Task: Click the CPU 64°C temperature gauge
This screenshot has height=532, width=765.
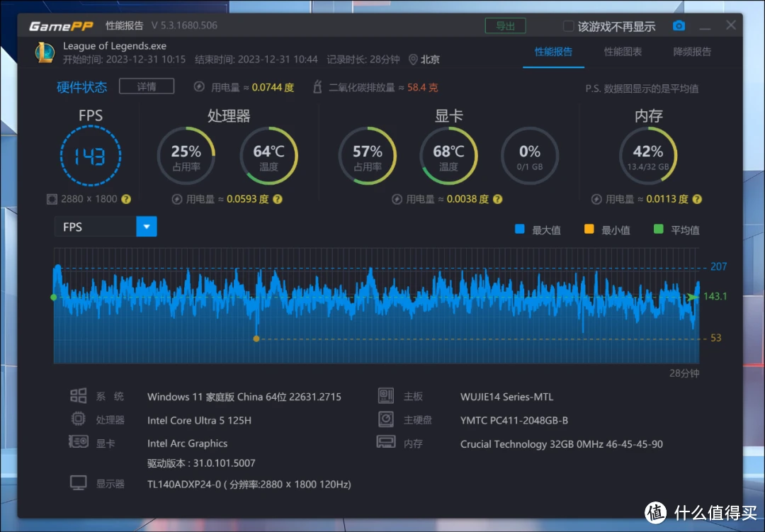Action: pos(268,156)
